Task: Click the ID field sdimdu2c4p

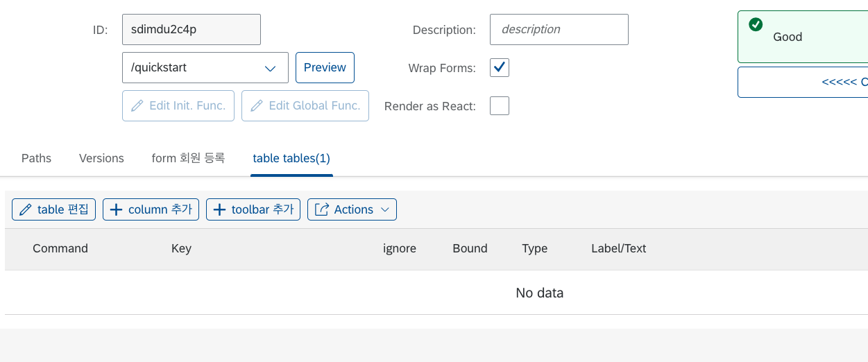Action: [x=192, y=30]
